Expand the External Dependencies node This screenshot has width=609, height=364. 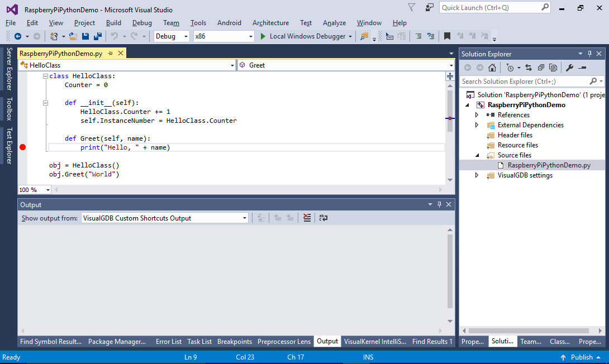[477, 125]
